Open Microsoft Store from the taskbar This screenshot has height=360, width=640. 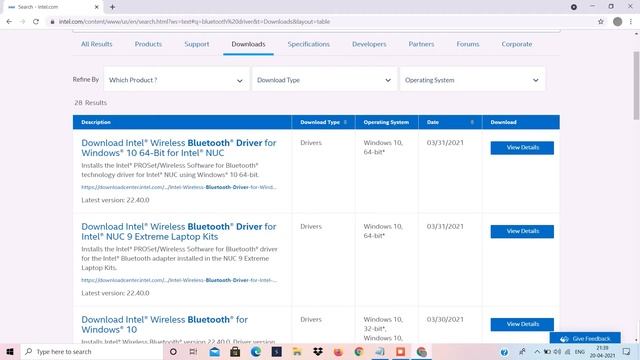(235, 351)
